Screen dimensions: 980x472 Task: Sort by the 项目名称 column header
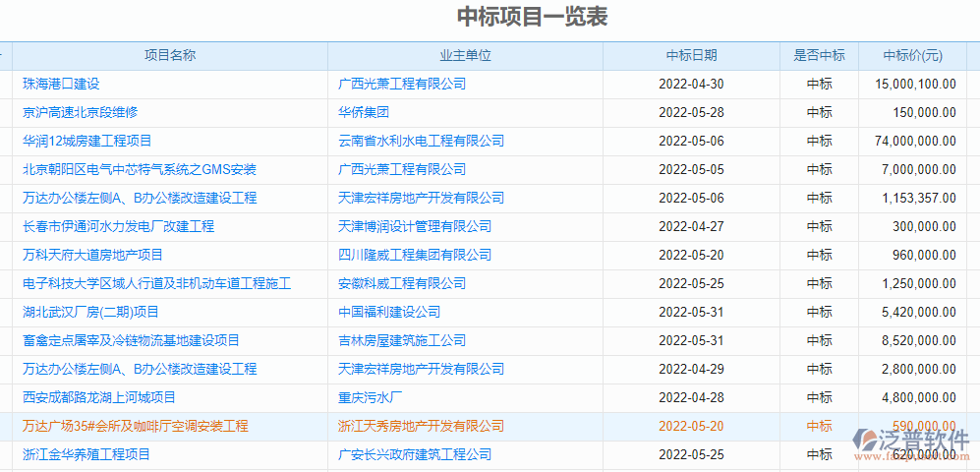coord(170,56)
